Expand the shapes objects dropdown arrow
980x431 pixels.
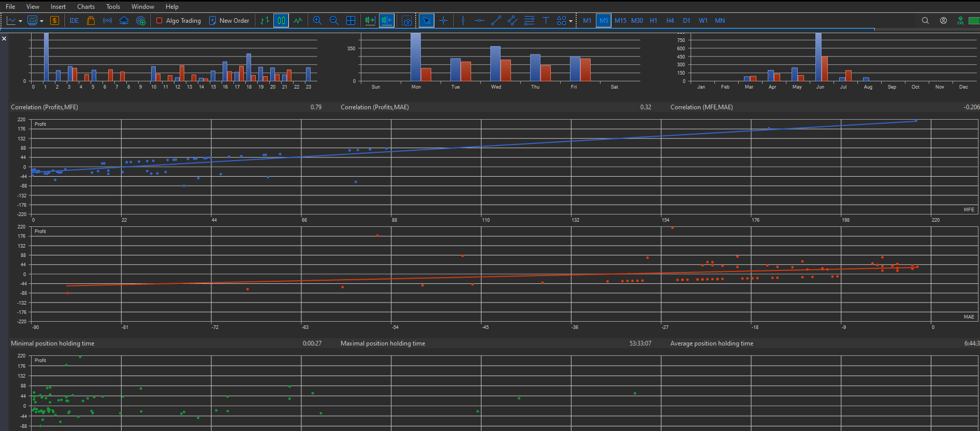click(x=571, y=21)
